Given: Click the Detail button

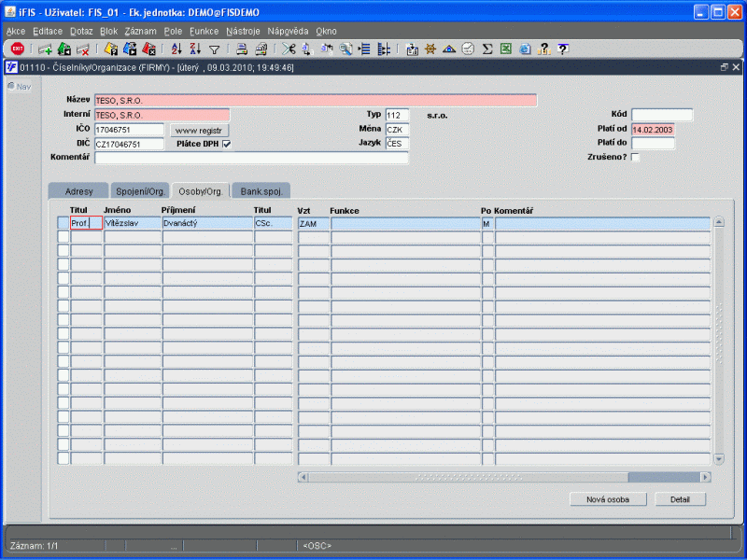Looking at the screenshot, I should [x=680, y=499].
